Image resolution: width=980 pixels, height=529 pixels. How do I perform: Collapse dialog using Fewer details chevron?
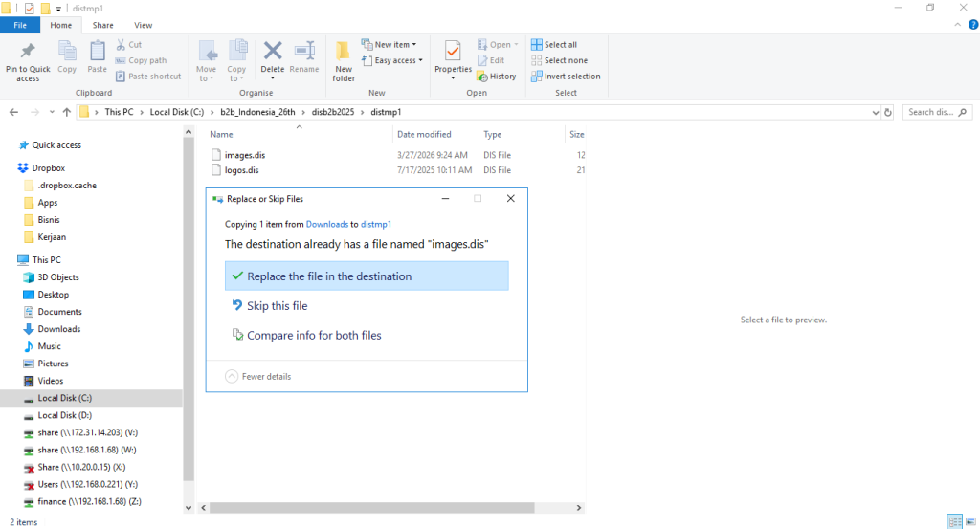(x=232, y=377)
